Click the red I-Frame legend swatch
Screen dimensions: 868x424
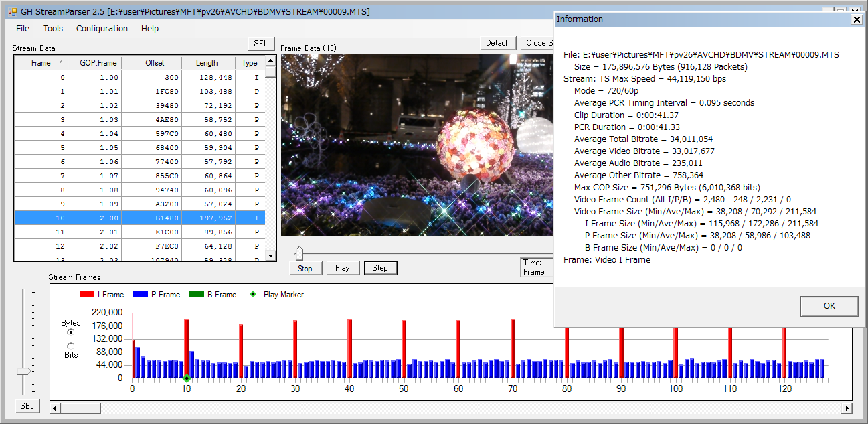click(86, 295)
